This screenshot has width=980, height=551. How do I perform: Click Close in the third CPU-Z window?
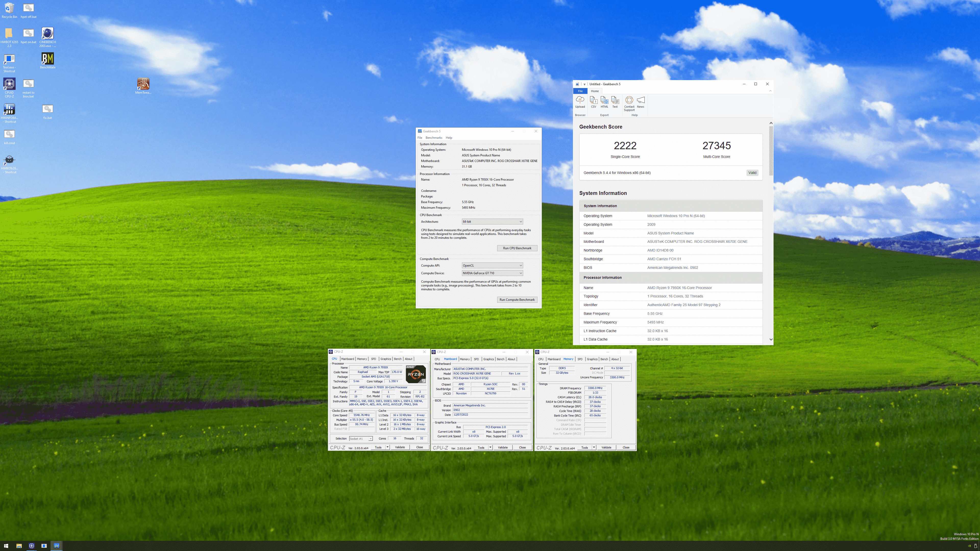(x=626, y=447)
